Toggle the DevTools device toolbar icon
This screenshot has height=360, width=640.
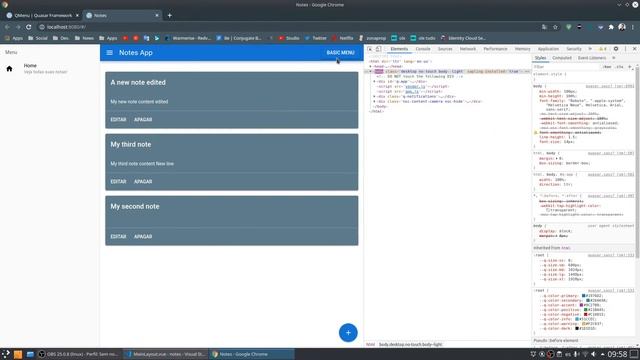click(378, 49)
